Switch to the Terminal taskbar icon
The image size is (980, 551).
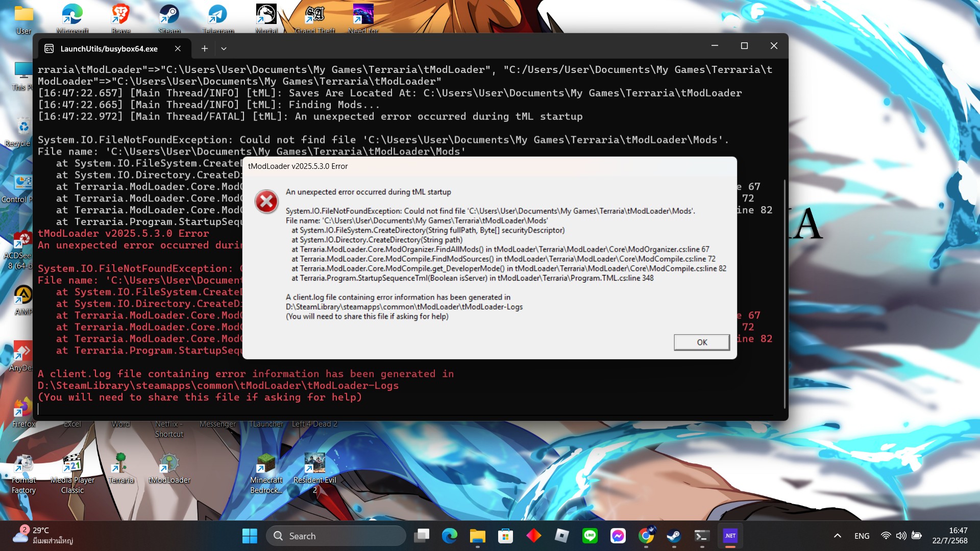pyautogui.click(x=702, y=536)
